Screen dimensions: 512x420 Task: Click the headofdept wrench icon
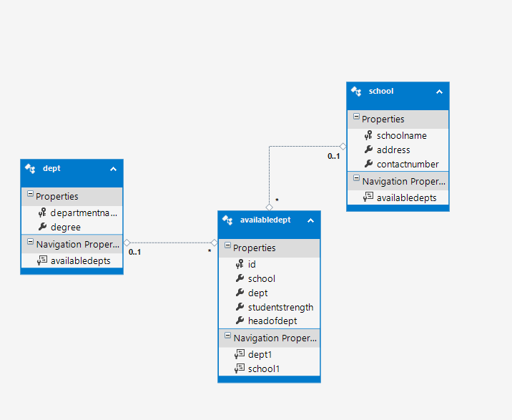coord(240,321)
